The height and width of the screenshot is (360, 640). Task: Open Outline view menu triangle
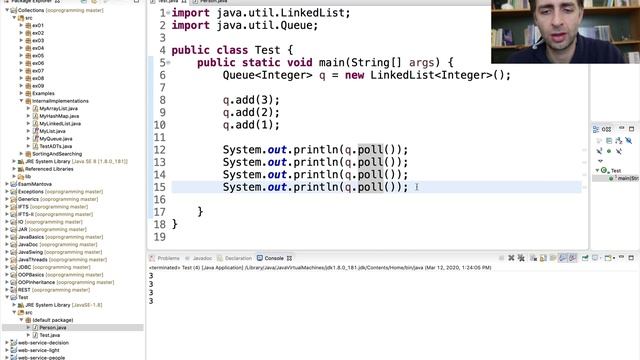[600, 161]
